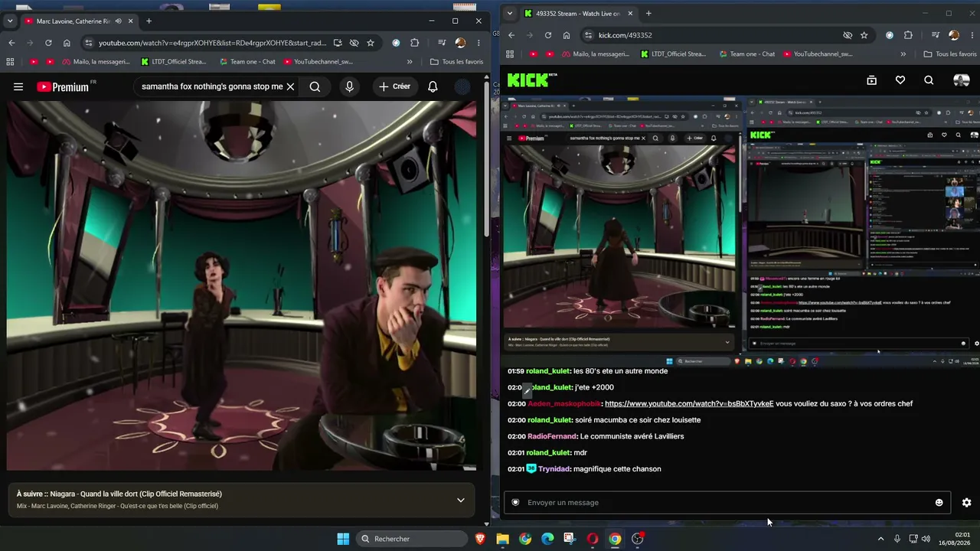The width and height of the screenshot is (980, 551).
Task: Open a new tab in Kick window
Action: 648,13
